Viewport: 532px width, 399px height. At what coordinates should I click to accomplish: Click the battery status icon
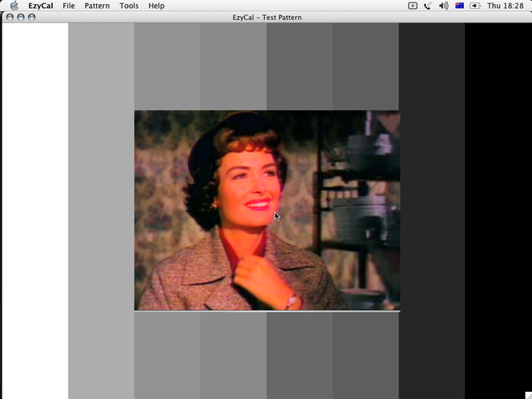tap(475, 6)
